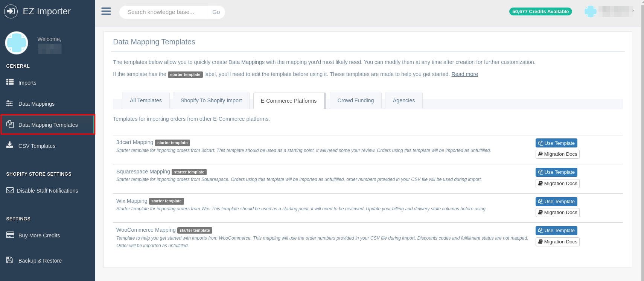Click starter template label beside 3dcart Mapping
Viewport: 644px width, 281px height.
tap(172, 143)
